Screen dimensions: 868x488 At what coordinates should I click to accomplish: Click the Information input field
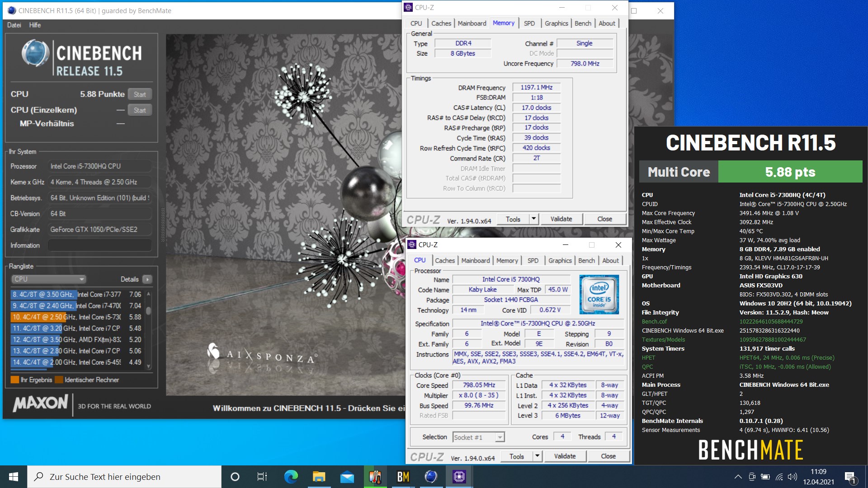click(x=99, y=245)
